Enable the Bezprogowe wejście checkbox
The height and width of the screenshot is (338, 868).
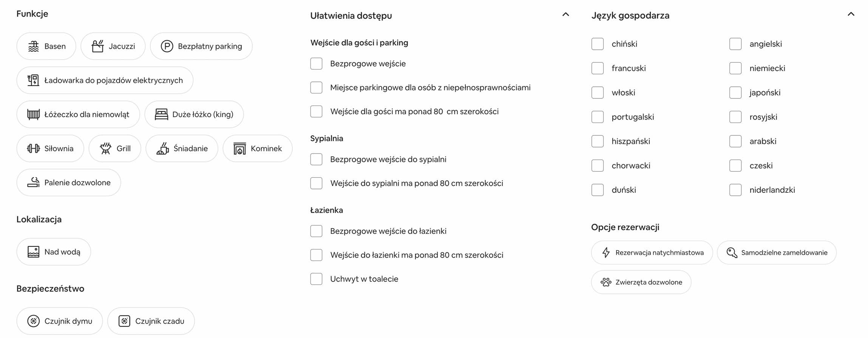tap(316, 63)
